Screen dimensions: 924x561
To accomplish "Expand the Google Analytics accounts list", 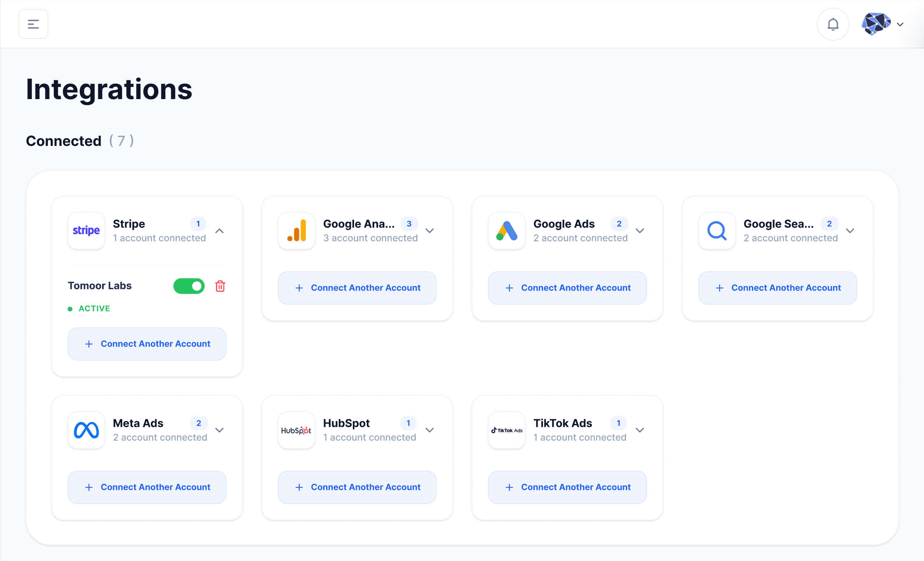I will click(430, 231).
